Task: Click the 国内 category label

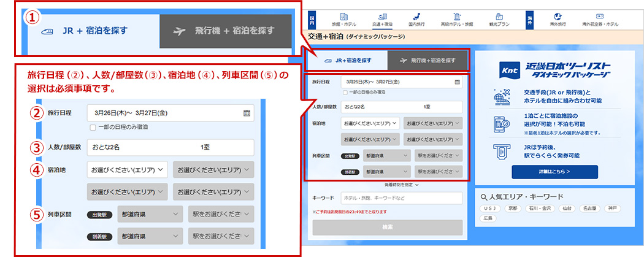Action: point(312,20)
